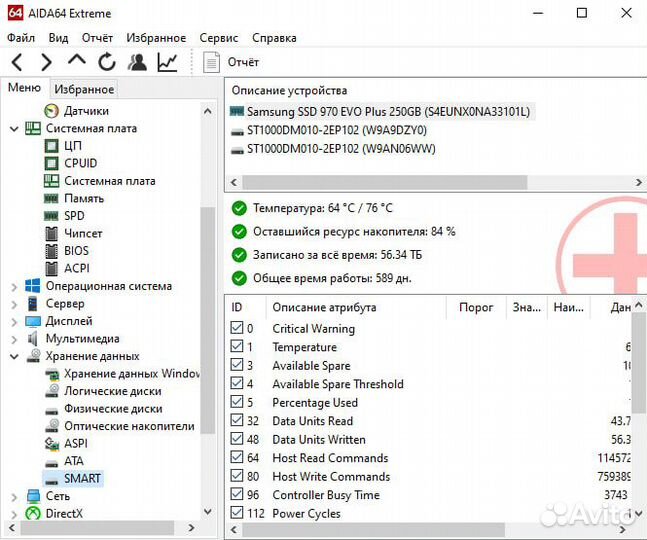
Task: Uncheck attribute 0 Critical Warning checkbox
Action: 236,328
